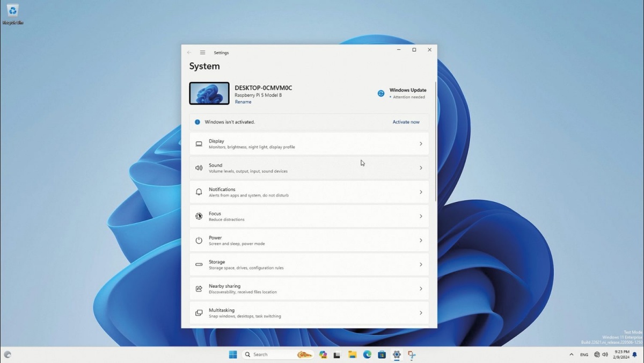Open Snipping Tool from the taskbar

[x=412, y=354]
